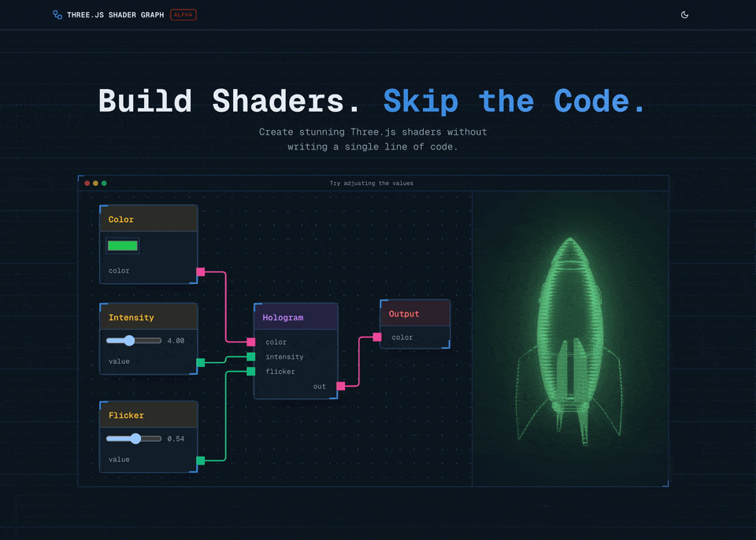This screenshot has width=756, height=540.
Task: Click the Flicker slider handle
Action: (134, 438)
